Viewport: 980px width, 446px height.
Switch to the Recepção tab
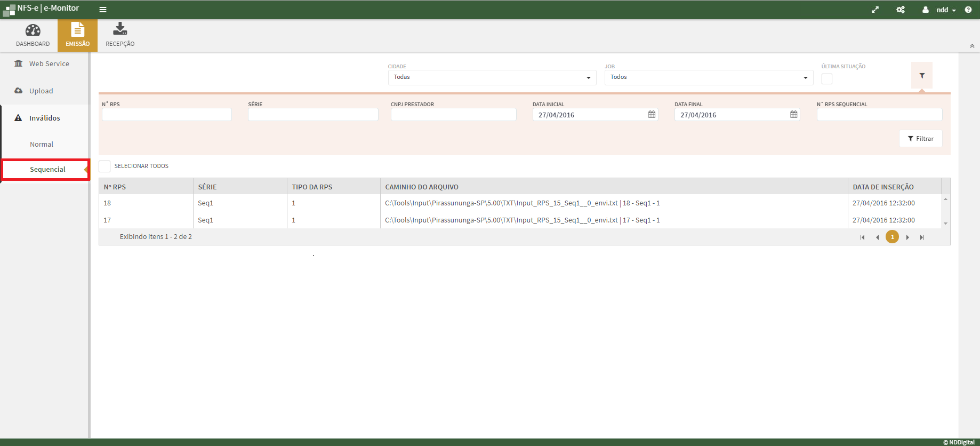[x=120, y=35]
